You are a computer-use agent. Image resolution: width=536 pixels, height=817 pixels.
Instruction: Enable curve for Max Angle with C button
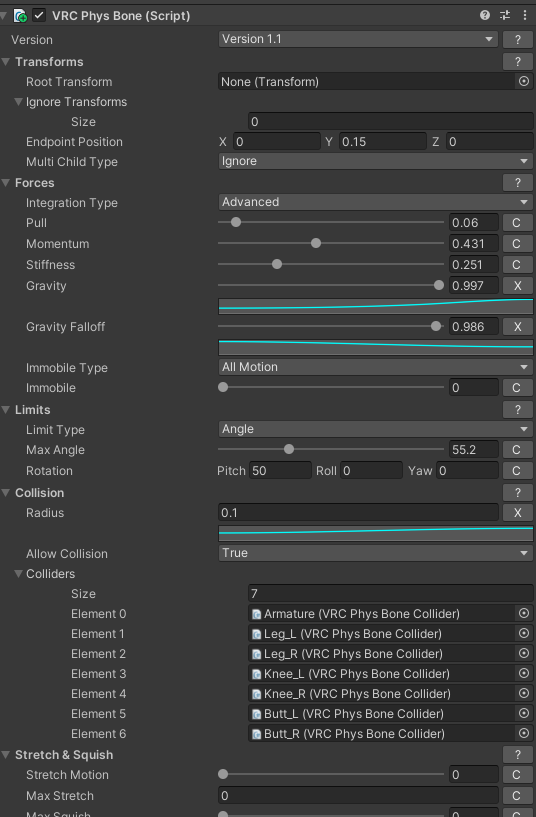pos(517,450)
